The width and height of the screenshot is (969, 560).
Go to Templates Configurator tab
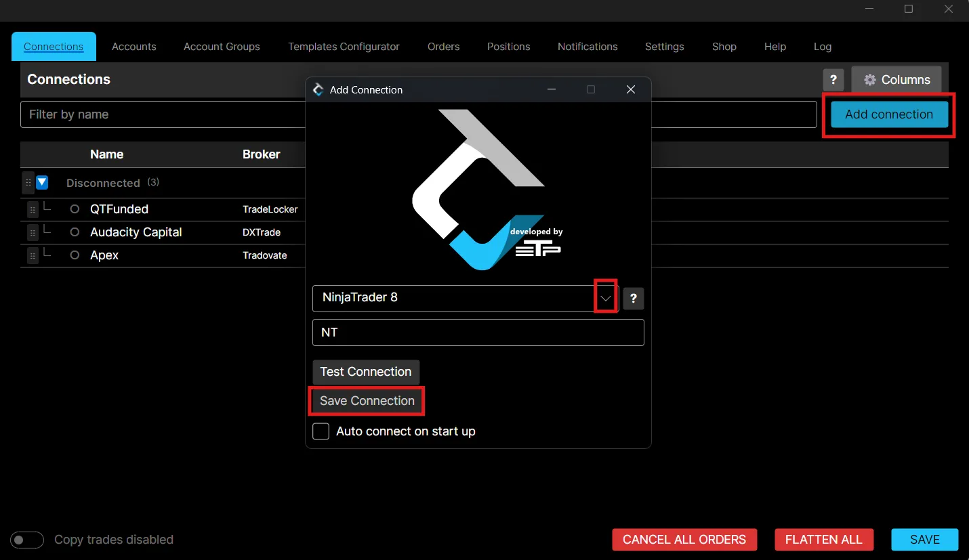(344, 47)
